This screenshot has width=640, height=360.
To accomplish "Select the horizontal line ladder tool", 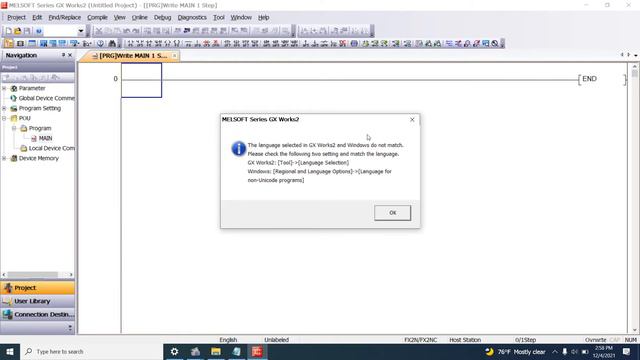I will pos(188,43).
